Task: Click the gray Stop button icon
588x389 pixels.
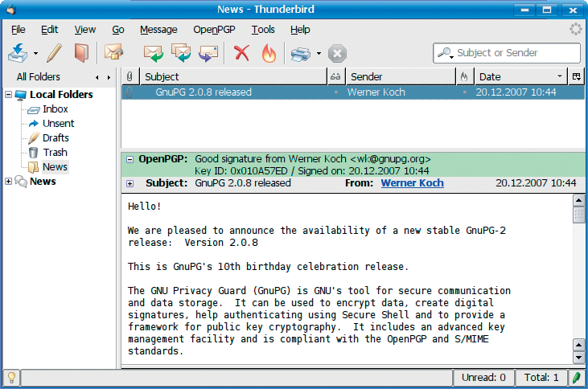Action: pyautogui.click(x=337, y=54)
